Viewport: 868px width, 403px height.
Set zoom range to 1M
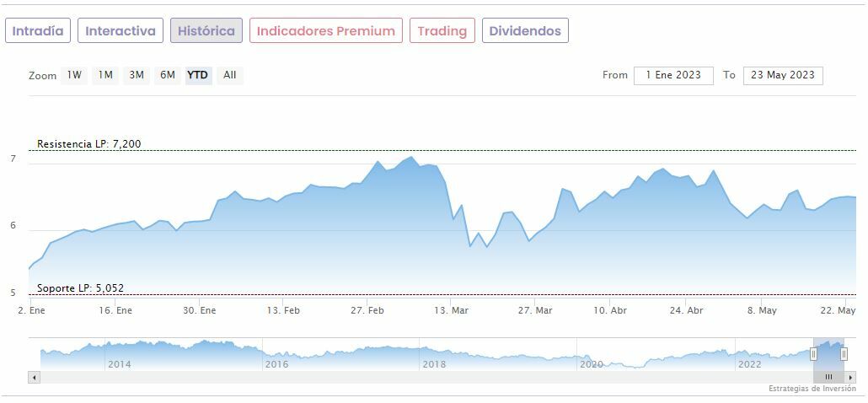click(105, 75)
